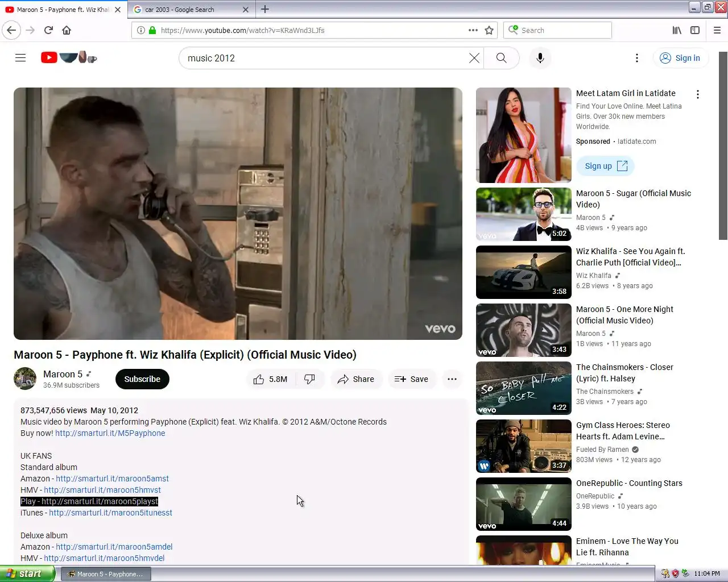This screenshot has width=728, height=582.
Task: Switch to car 2003 Google Search tab
Action: tap(191, 10)
